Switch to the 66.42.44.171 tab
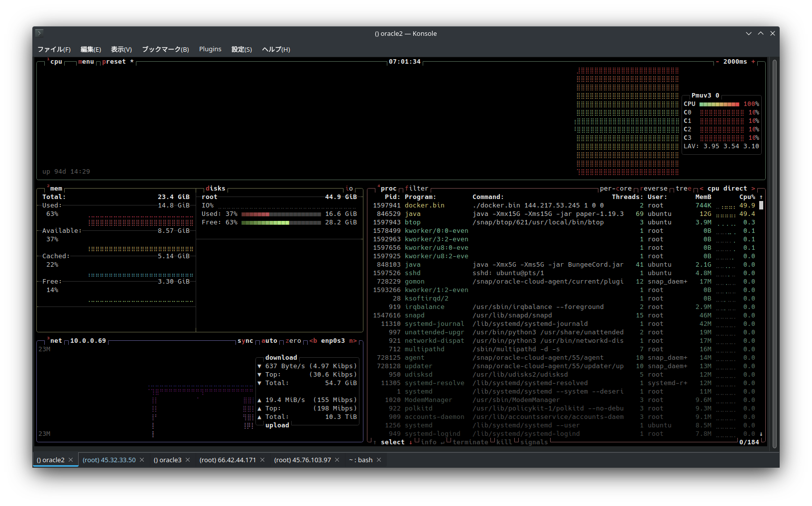Viewport: 812px width, 506px height. (x=228, y=460)
